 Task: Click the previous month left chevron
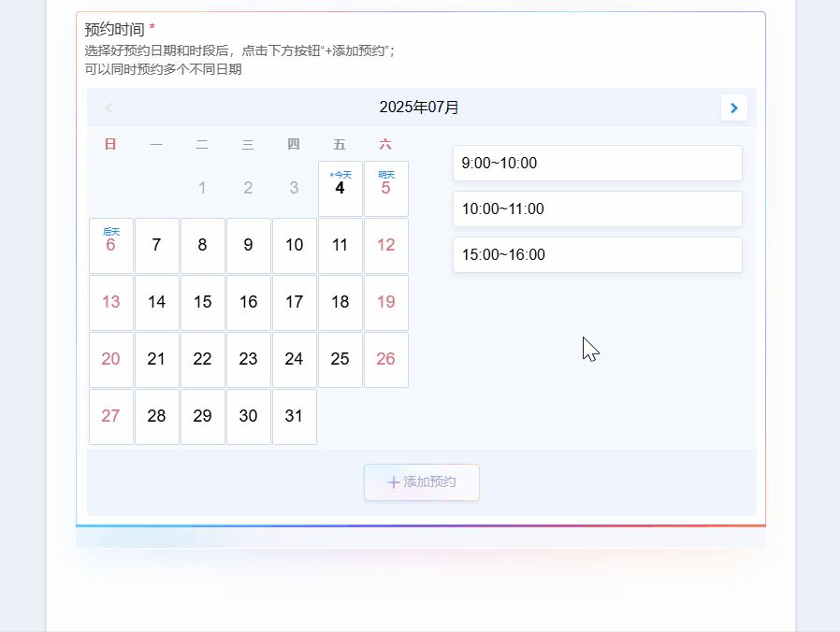[109, 108]
